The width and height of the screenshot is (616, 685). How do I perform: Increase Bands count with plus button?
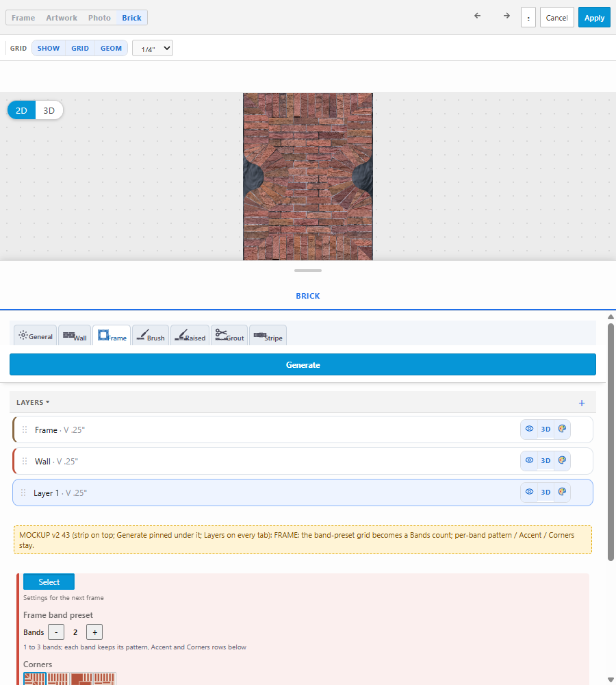(x=94, y=632)
